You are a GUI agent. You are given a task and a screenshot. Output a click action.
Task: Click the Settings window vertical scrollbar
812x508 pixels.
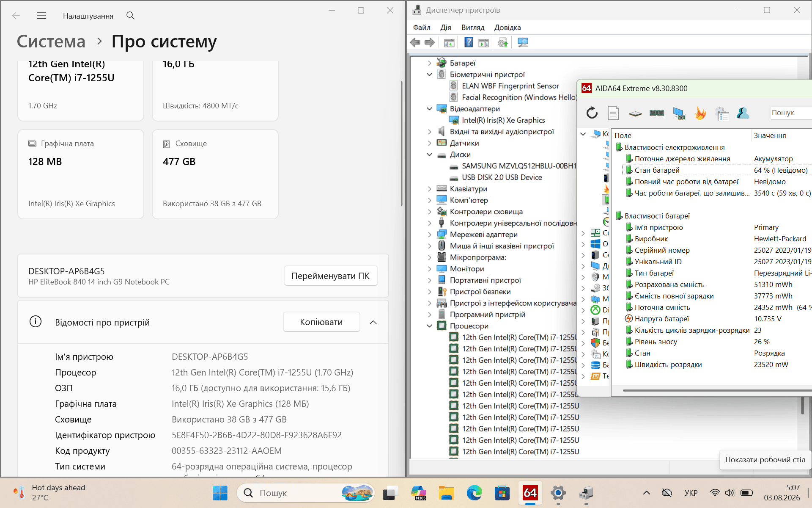pos(402,143)
